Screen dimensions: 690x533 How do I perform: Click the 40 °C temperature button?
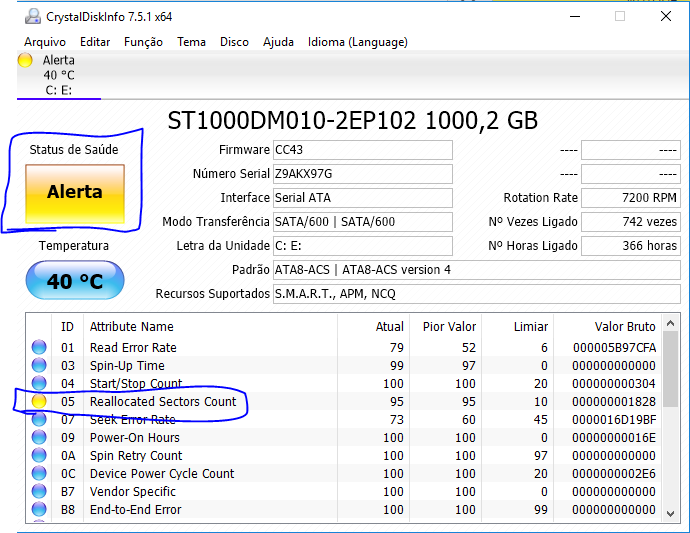point(75,281)
